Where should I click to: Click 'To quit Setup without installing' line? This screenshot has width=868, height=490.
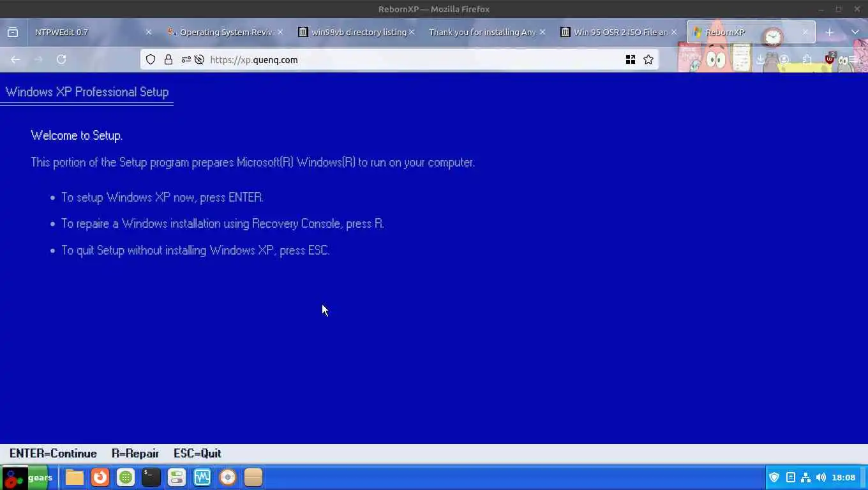coord(195,250)
